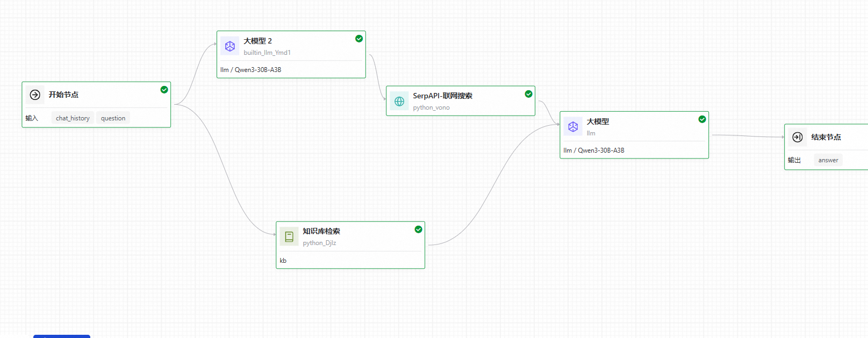Click the SerpAPI globe icon
Viewport: 868px width, 338px height.
click(x=399, y=101)
